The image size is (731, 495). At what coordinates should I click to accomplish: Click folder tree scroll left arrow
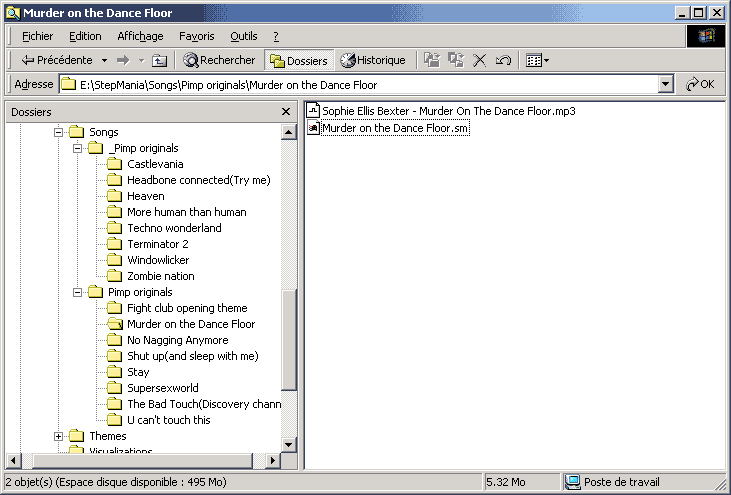[x=13, y=461]
